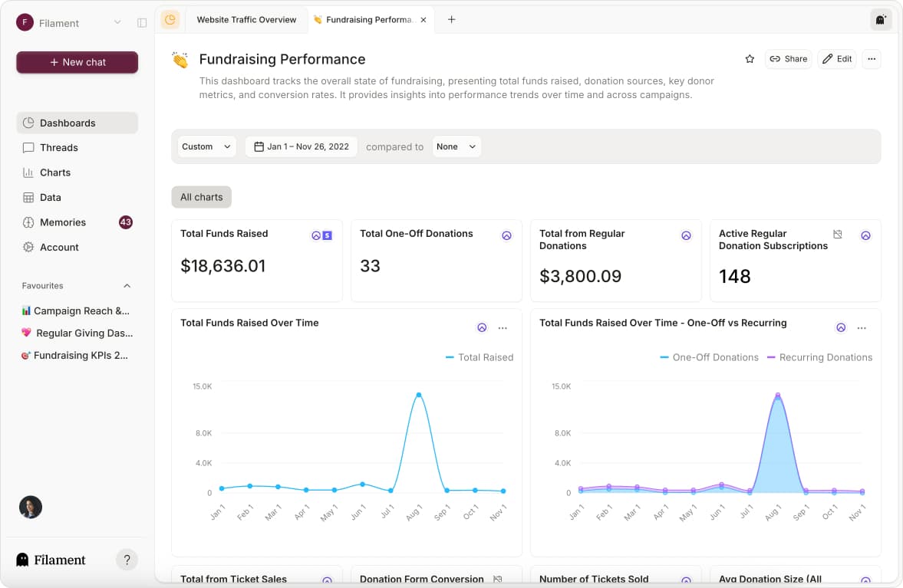Click the chart source icon on Total One-Off Donations
Image resolution: width=903 pixels, height=588 pixels.
tap(506, 235)
